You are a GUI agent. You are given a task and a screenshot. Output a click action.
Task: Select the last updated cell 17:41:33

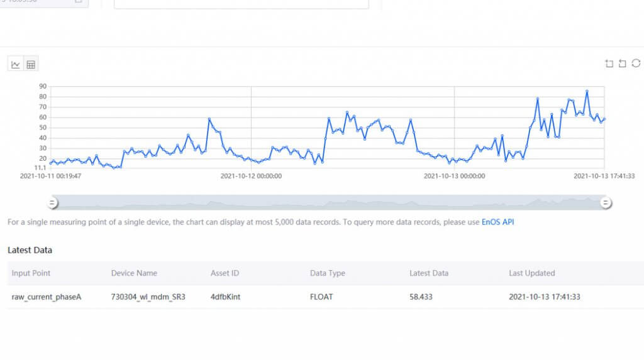coord(544,297)
